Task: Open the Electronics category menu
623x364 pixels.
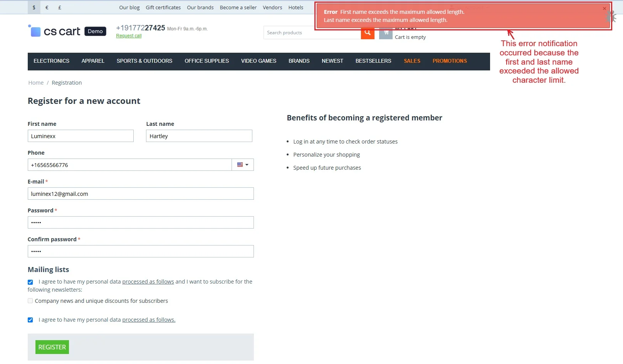Action: 51,61
